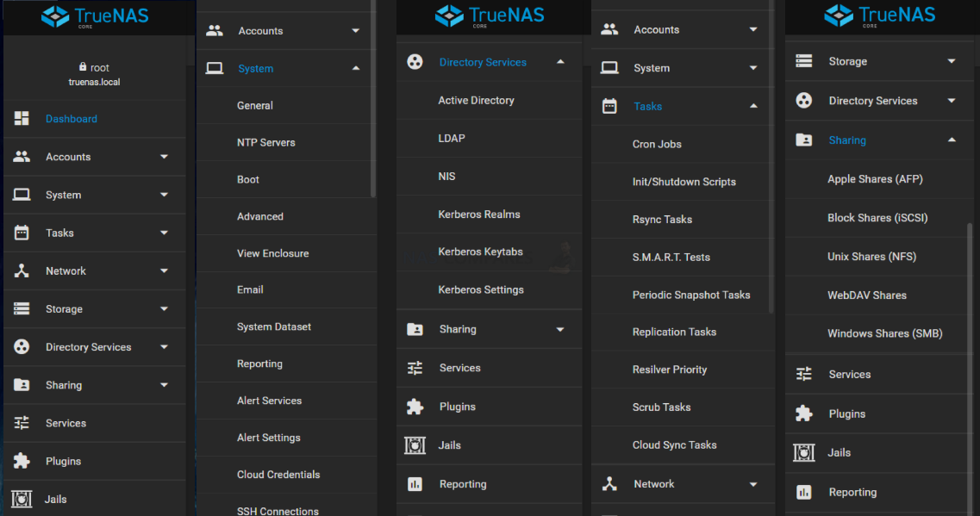The width and height of the screenshot is (980, 516).
Task: Click the highlighted Tasks calendar icon
Action: pos(609,106)
